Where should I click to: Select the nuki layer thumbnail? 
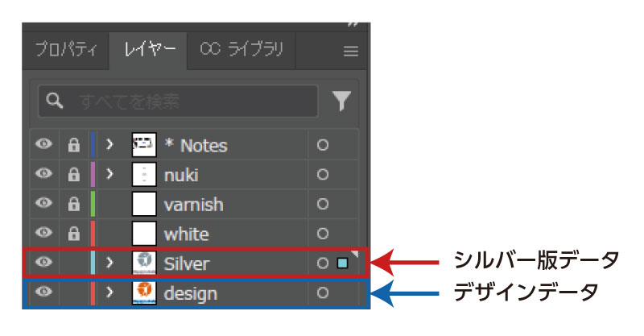point(144,174)
